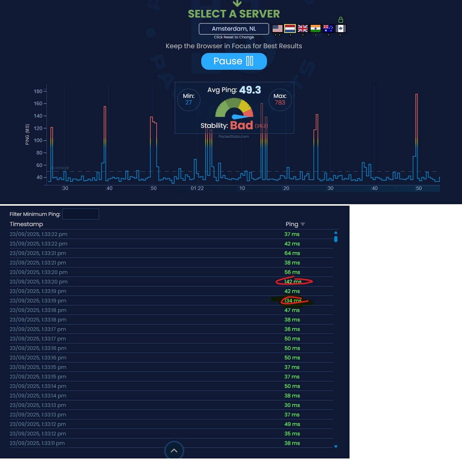Click the scroll down arrow in ping table
This screenshot has height=476, width=462.
336,446
